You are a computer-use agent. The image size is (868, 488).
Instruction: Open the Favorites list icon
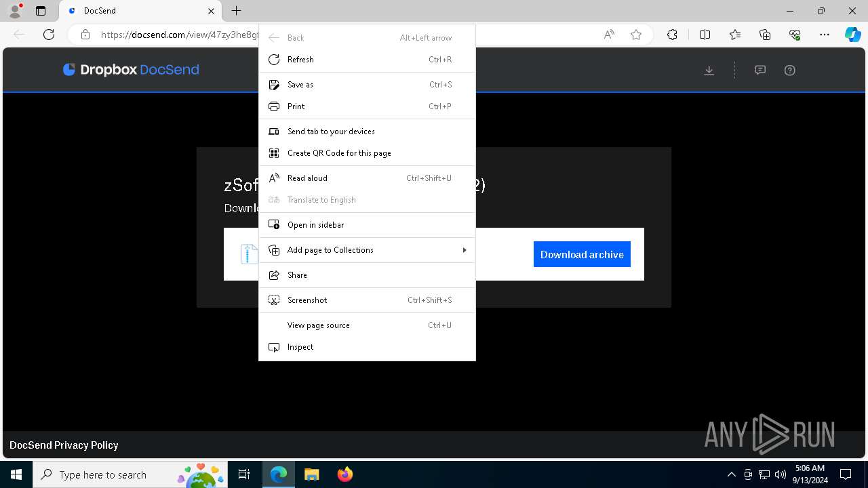click(735, 35)
